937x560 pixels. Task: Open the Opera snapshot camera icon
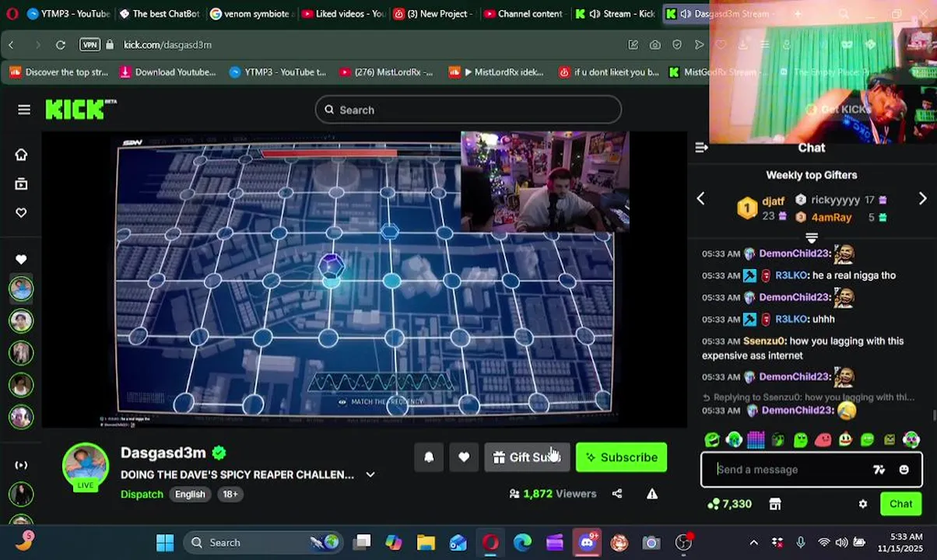[655, 44]
